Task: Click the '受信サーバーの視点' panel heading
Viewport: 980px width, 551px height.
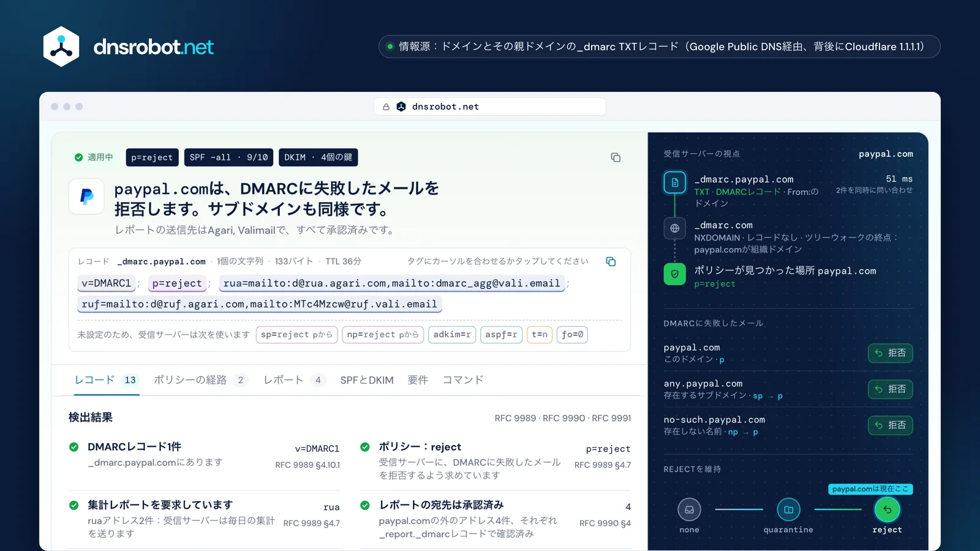Action: 702,154
